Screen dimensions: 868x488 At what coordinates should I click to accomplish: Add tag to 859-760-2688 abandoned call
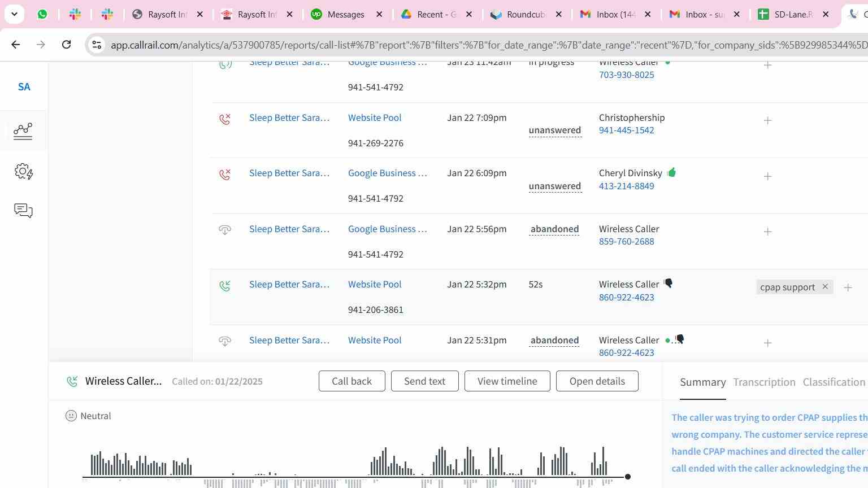point(767,232)
